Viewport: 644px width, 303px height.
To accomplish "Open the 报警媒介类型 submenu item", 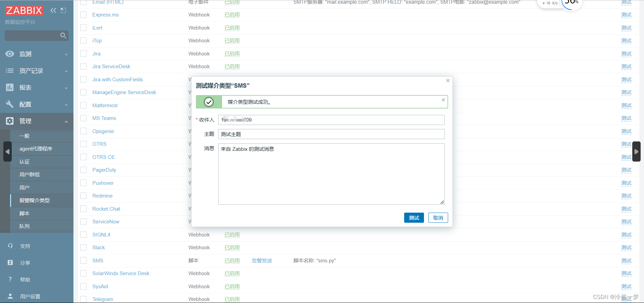I will click(x=42, y=201).
